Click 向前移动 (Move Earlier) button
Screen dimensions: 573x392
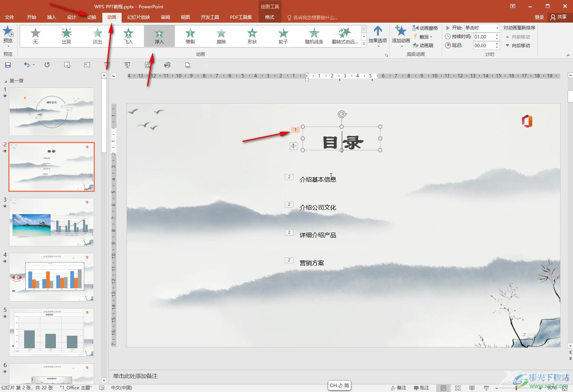pyautogui.click(x=518, y=37)
